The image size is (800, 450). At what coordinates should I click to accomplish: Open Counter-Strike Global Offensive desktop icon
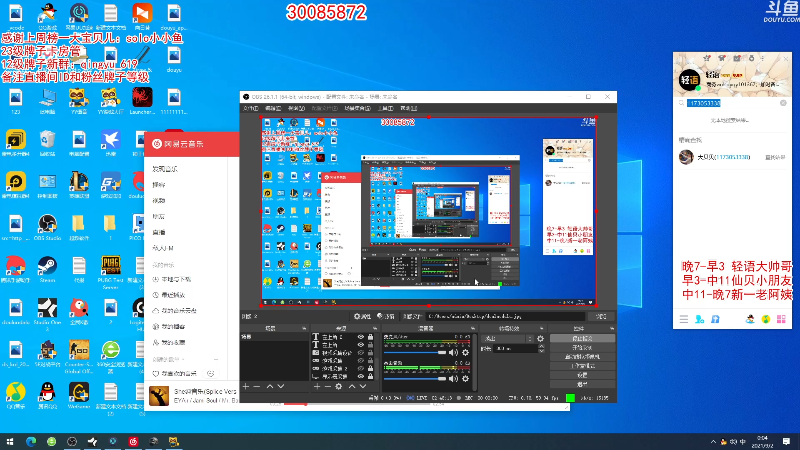(x=79, y=356)
